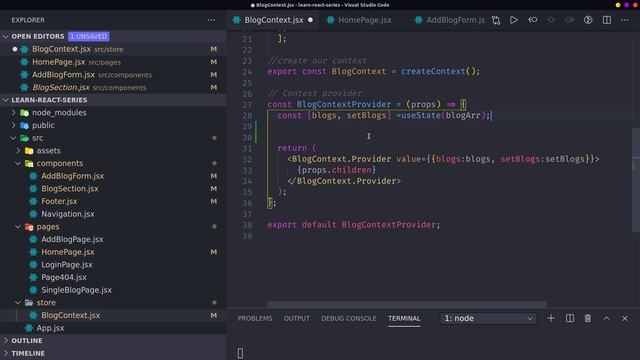Click the 1 UNSAVED badge

(x=89, y=36)
